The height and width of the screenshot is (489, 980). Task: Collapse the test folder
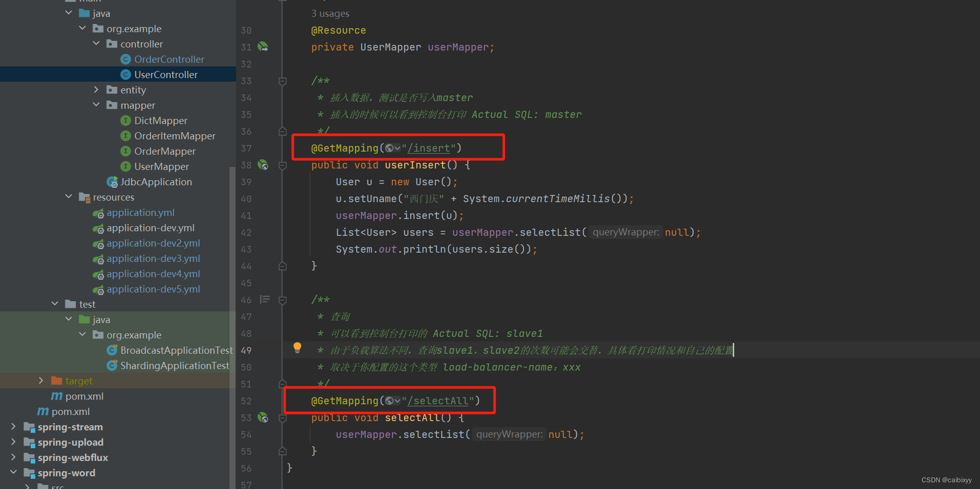[55, 304]
